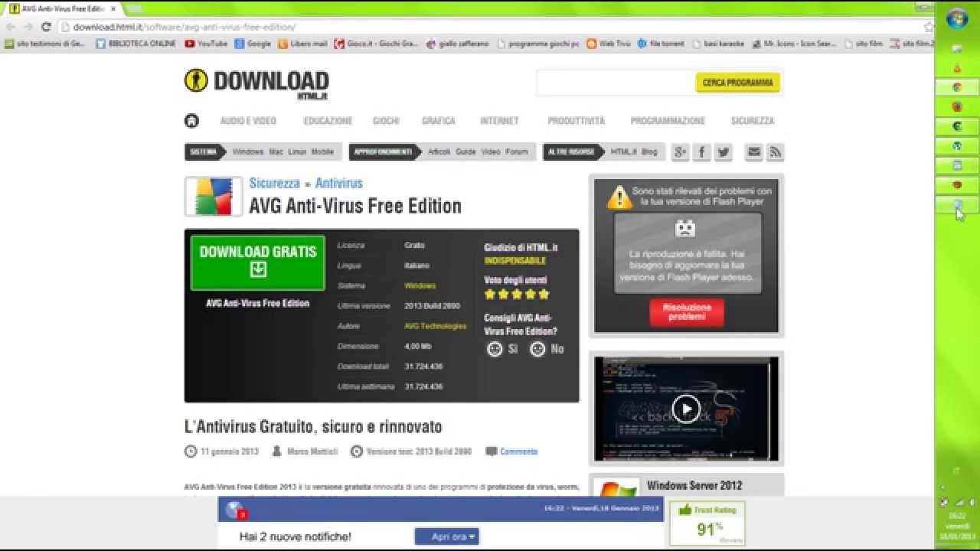Click the CERCA PROGRAMMA button
Viewport: 980px width, 551px height.
(x=737, y=83)
